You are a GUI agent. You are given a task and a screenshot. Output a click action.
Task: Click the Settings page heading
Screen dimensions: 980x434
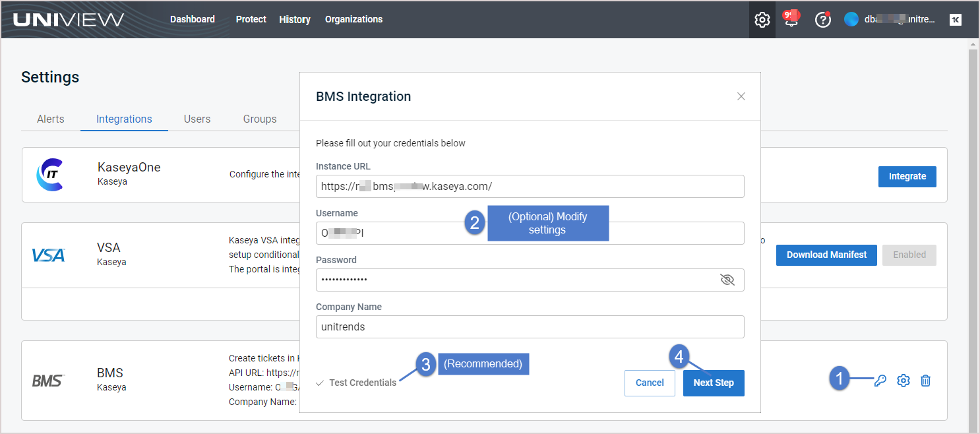click(x=50, y=77)
